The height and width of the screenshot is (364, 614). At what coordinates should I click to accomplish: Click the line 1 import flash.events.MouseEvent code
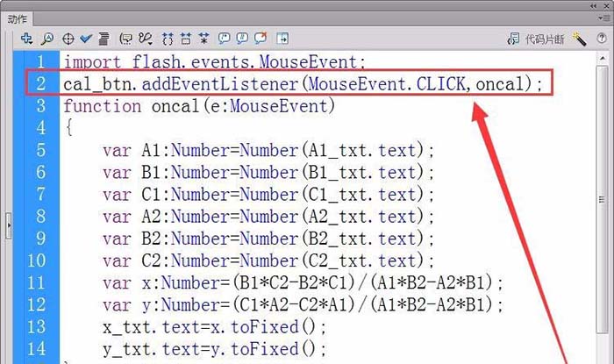click(215, 62)
